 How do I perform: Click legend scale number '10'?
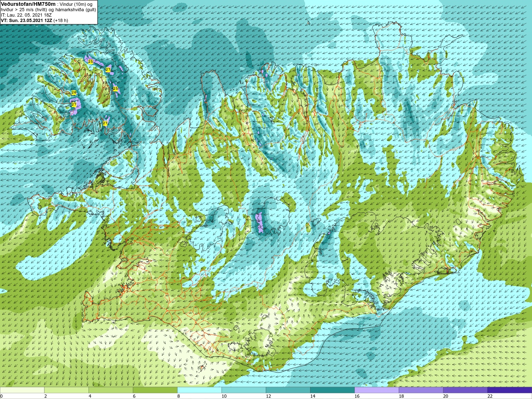pyautogui.click(x=224, y=397)
